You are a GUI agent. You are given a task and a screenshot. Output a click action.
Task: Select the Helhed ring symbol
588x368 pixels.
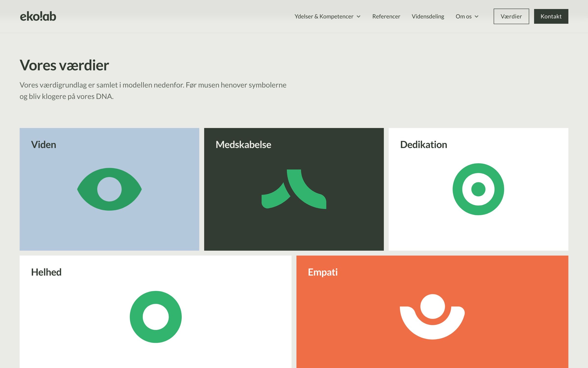point(156,317)
